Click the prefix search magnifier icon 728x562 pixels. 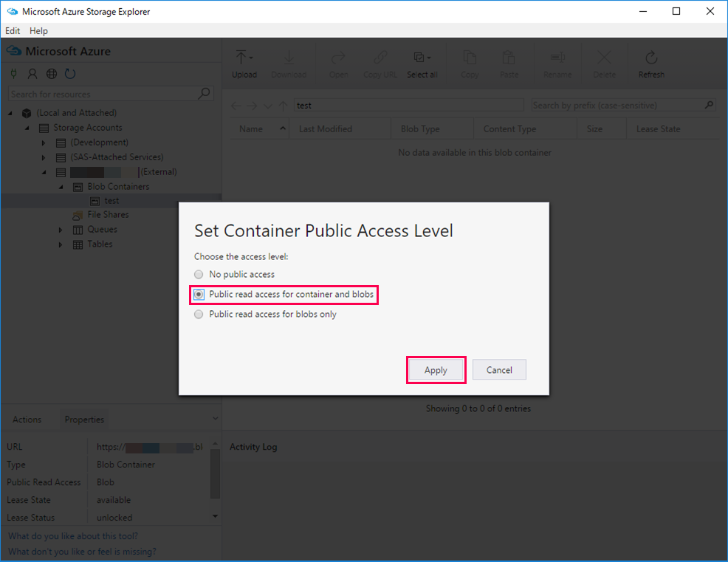click(x=709, y=105)
